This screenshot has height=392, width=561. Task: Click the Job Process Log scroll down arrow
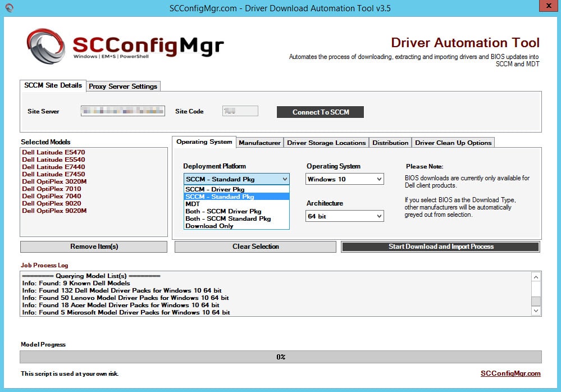coord(536,311)
